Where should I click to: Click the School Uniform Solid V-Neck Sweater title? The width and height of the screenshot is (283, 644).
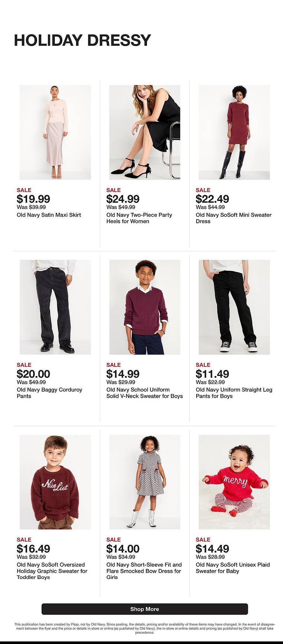tap(144, 393)
